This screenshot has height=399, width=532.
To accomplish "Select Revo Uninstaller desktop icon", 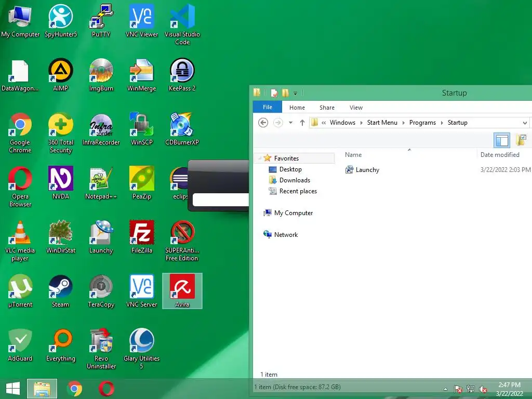I will [x=101, y=349].
